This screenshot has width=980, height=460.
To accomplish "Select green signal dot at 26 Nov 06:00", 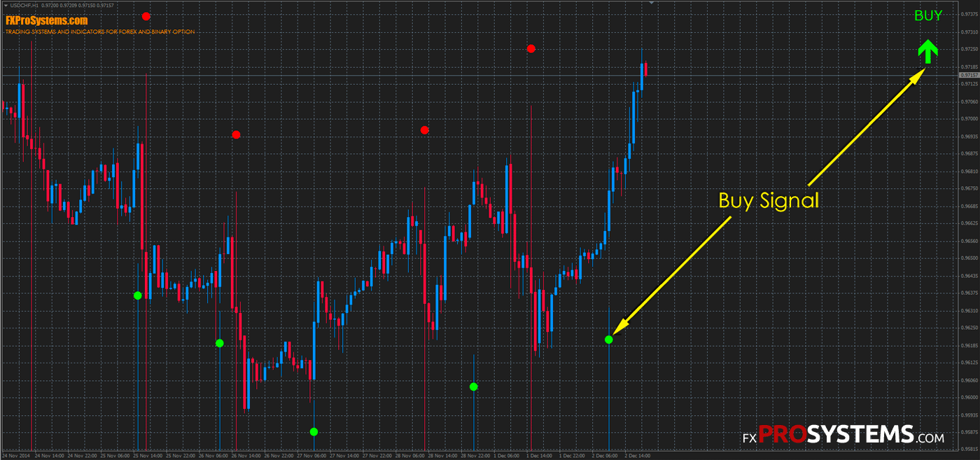I will 220,343.
